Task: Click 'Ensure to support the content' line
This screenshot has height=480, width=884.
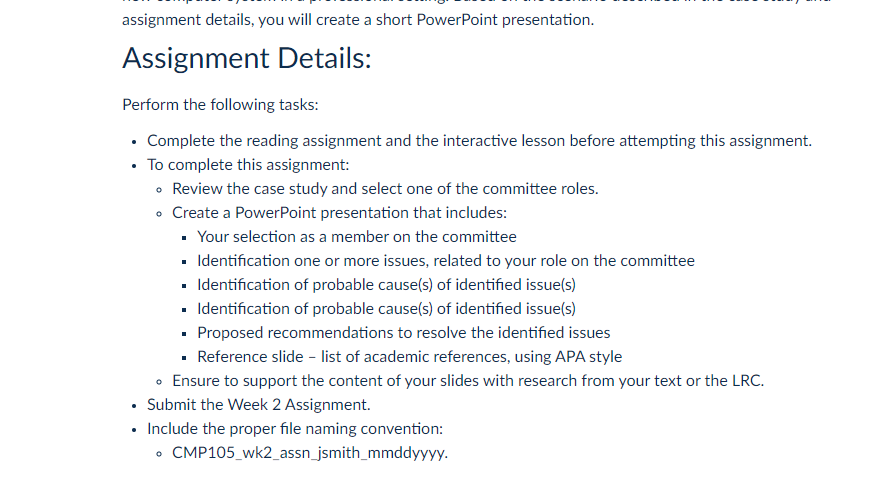Action: pos(468,381)
